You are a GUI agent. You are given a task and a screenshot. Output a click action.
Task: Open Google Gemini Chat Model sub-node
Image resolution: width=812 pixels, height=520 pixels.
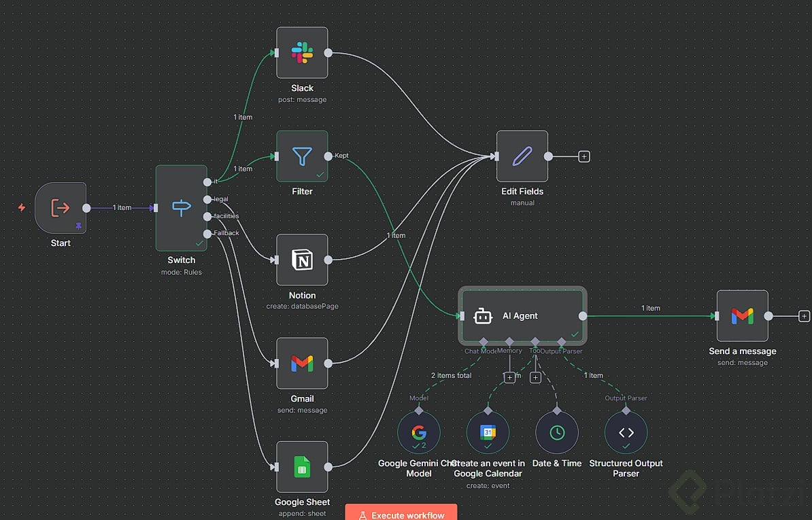pos(419,432)
